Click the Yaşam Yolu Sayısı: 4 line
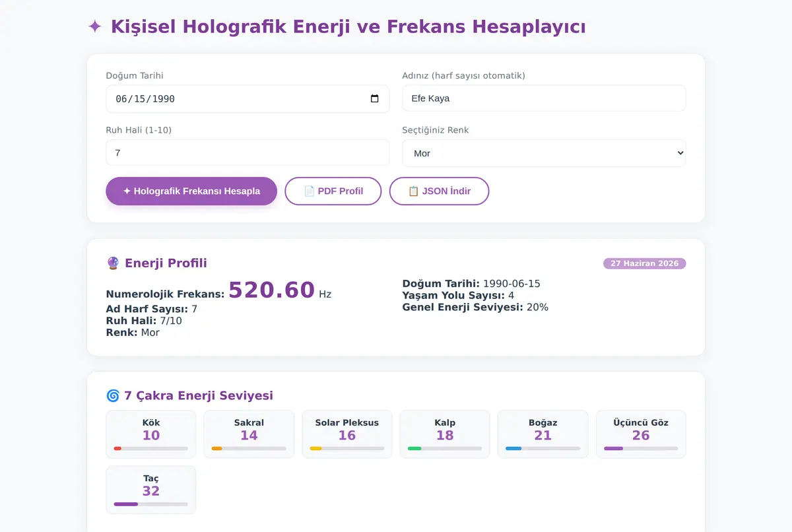This screenshot has width=792, height=532. [458, 296]
